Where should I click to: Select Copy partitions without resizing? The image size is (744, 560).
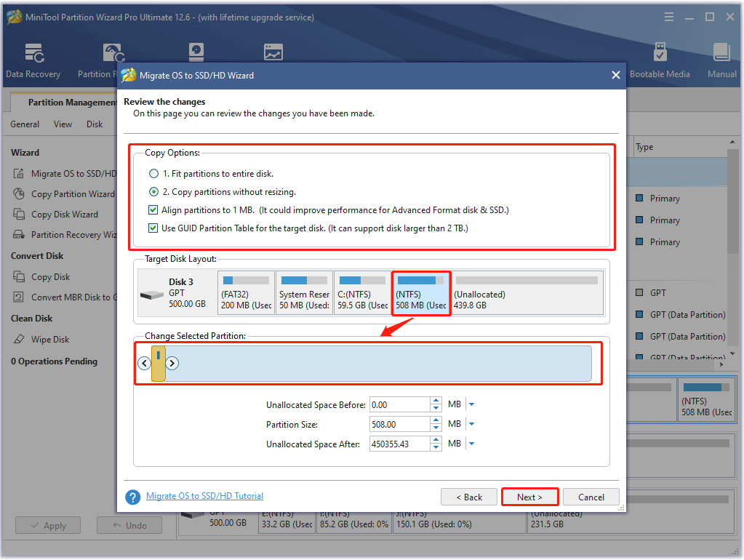tap(153, 192)
